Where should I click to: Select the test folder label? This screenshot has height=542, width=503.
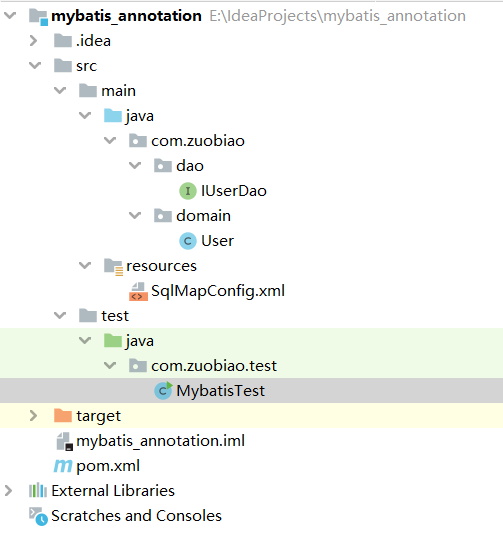pyautogui.click(x=115, y=316)
